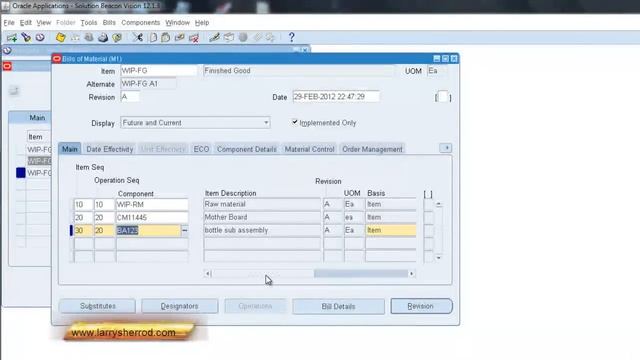Viewport: 640px width, 360px height.
Task: Click the New record toolbar icon
Action: (12, 38)
